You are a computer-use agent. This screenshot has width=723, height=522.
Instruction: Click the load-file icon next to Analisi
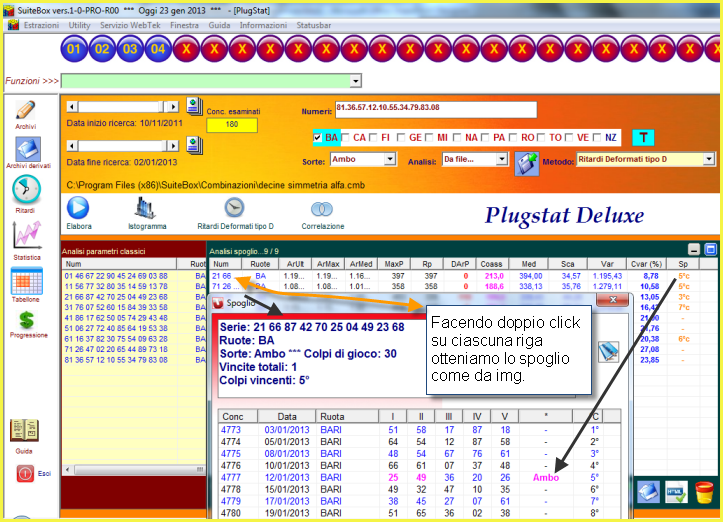(526, 164)
